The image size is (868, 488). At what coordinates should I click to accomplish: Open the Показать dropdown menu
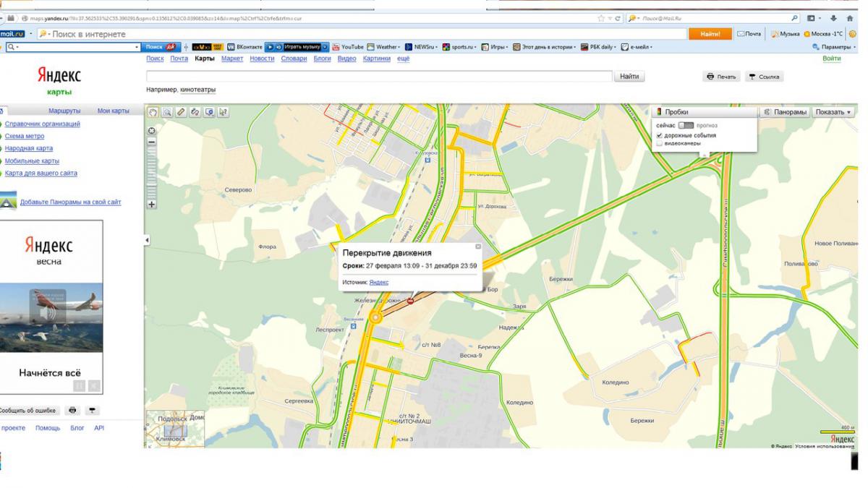(833, 112)
